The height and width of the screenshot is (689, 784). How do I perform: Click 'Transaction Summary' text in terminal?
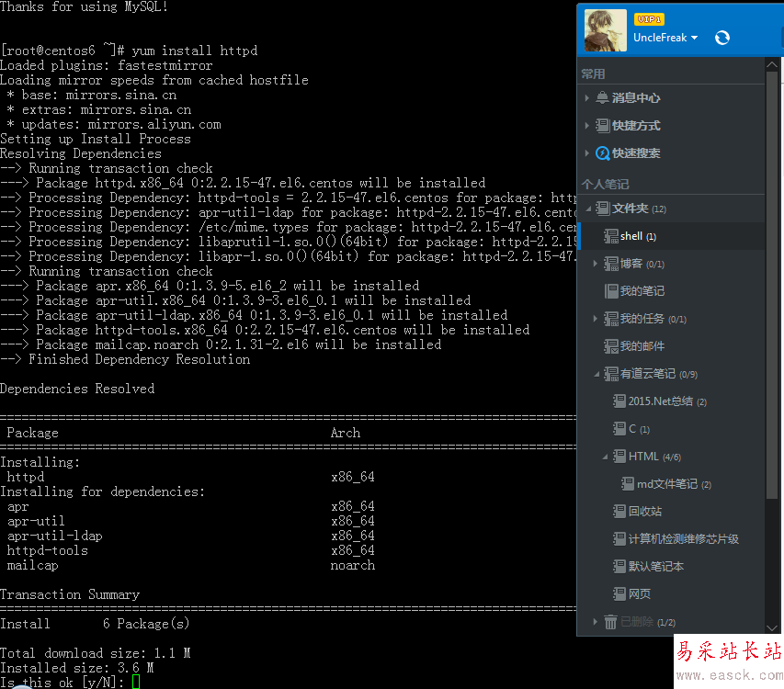pyautogui.click(x=70, y=594)
